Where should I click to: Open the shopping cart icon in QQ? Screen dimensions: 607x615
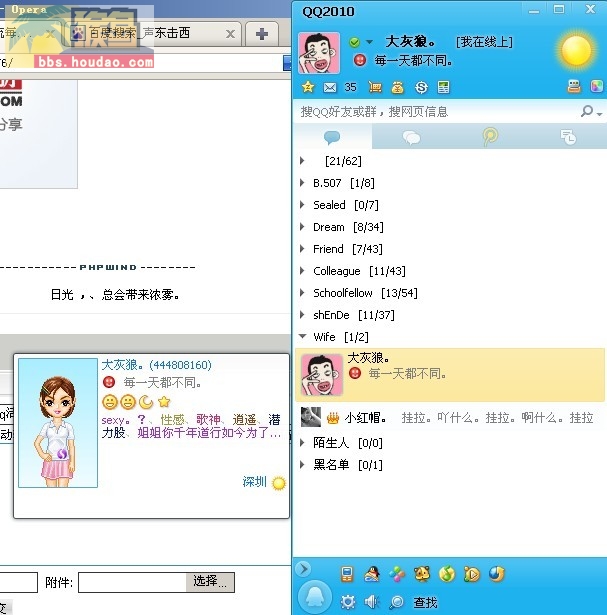point(375,87)
